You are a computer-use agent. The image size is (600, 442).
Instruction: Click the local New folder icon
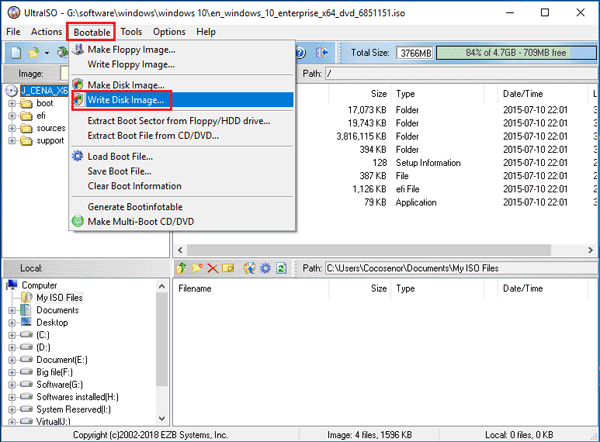point(197,268)
